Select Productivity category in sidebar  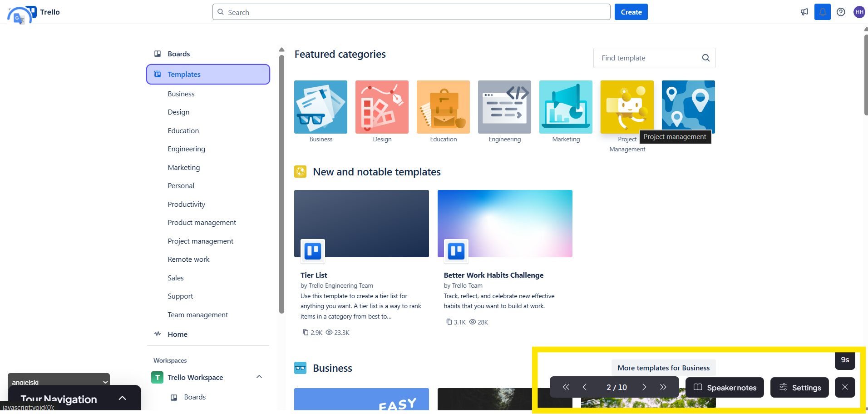186,204
